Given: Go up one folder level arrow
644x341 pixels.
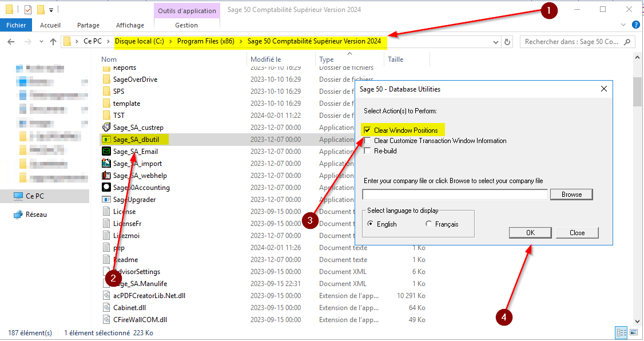Looking at the screenshot, I should 53,42.
